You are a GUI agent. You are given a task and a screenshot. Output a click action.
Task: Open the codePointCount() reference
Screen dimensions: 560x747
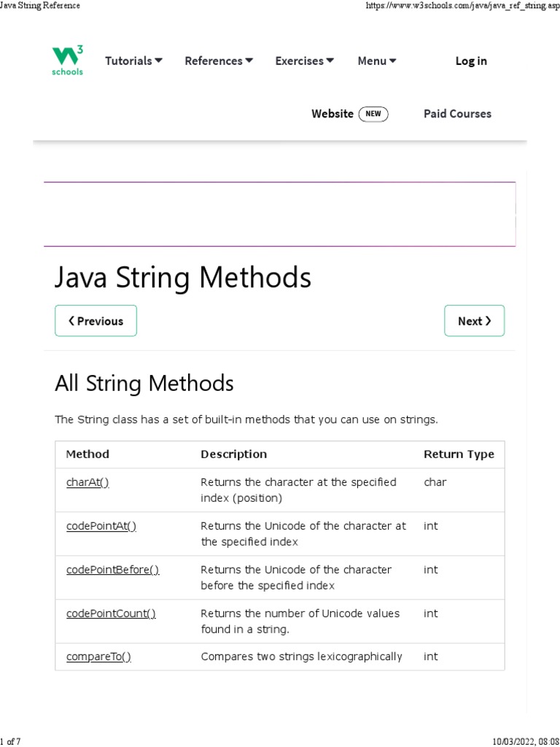click(x=111, y=614)
